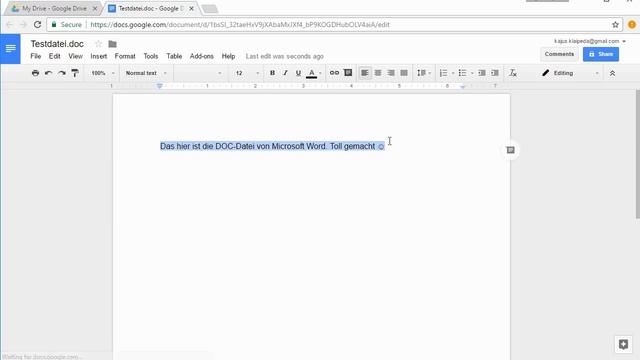Click the browser address bar URL
The width and height of the screenshot is (640, 360).
(240, 24)
